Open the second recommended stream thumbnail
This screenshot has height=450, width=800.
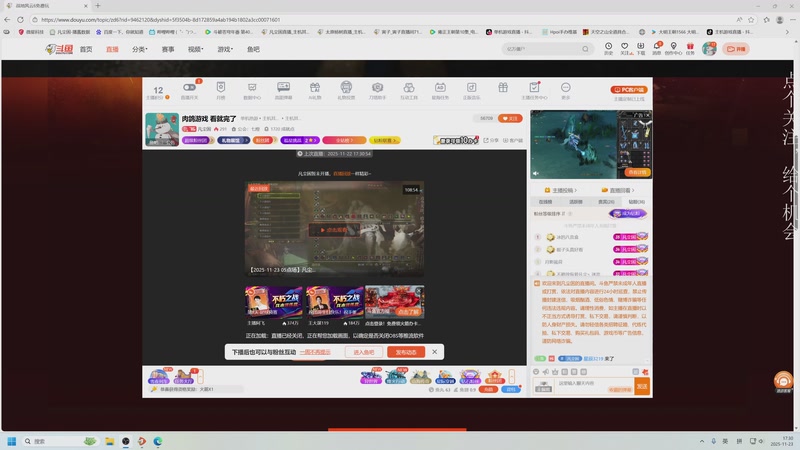(335, 302)
